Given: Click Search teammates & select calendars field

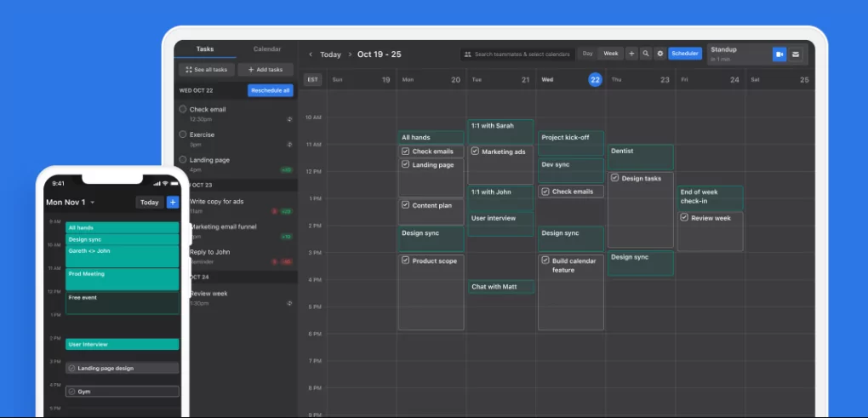Looking at the screenshot, I should tap(517, 54).
